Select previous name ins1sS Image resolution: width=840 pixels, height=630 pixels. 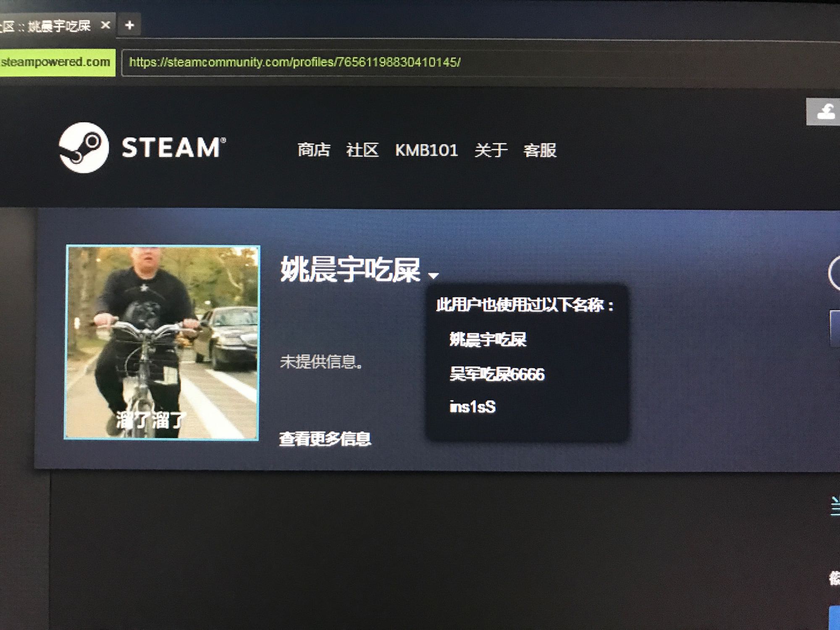point(472,407)
